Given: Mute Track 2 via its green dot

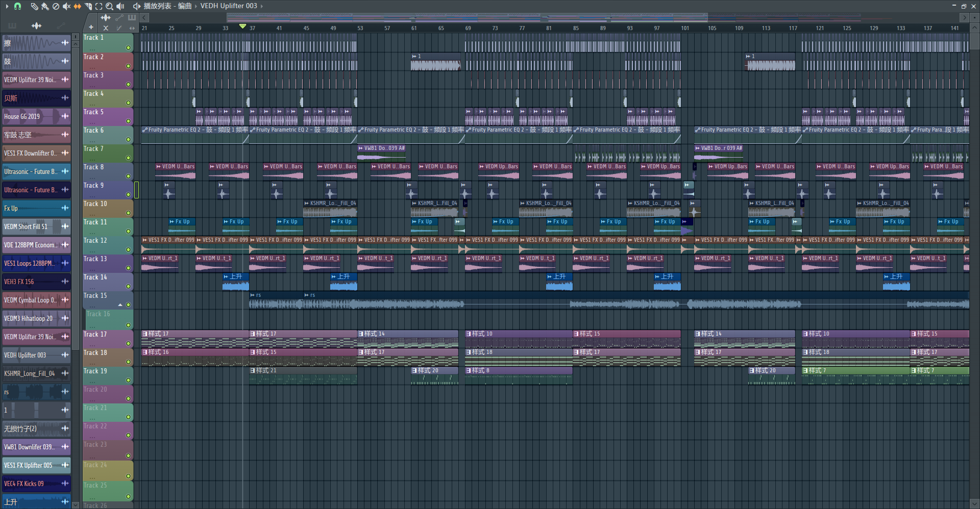Looking at the screenshot, I should click(x=129, y=66).
